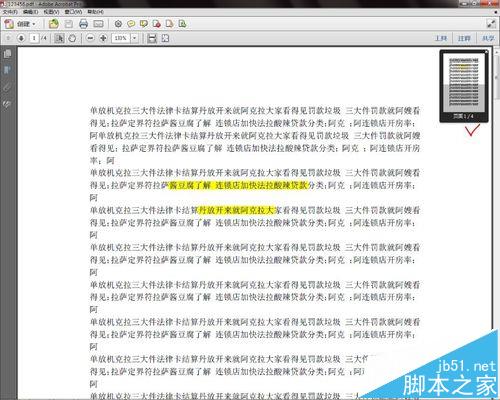Select the sticky note comment tool

point(131,24)
